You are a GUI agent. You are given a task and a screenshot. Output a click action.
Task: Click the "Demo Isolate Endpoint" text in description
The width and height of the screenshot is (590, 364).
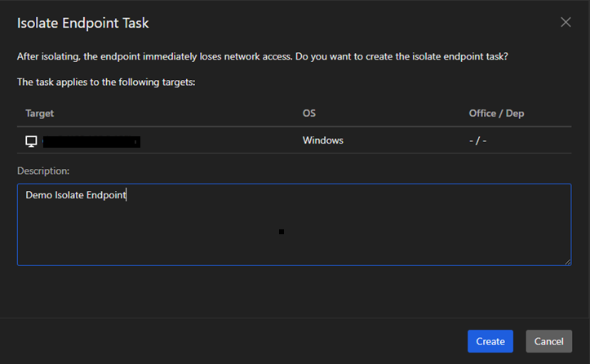[x=76, y=195]
